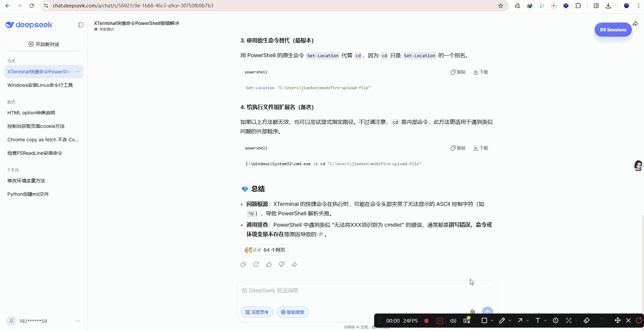644x331 pixels.
Task: Expand mosaic tool options dropdown
Action: click(576, 321)
